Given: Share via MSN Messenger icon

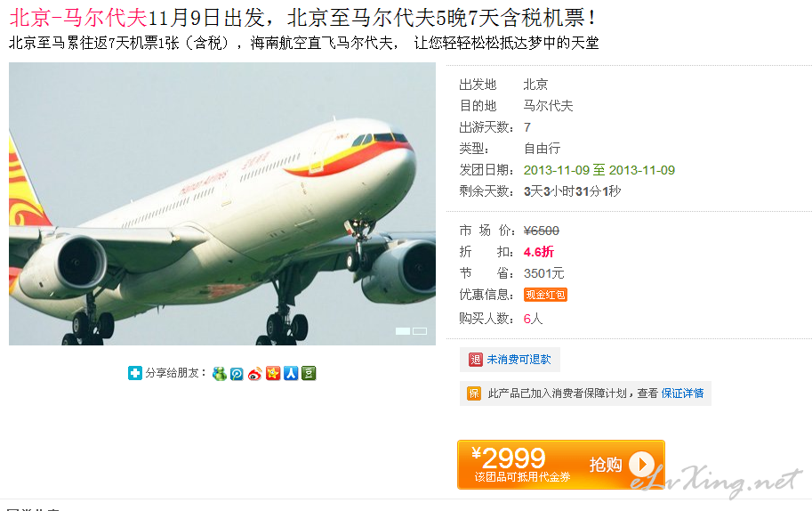Looking at the screenshot, I should coord(220,373).
